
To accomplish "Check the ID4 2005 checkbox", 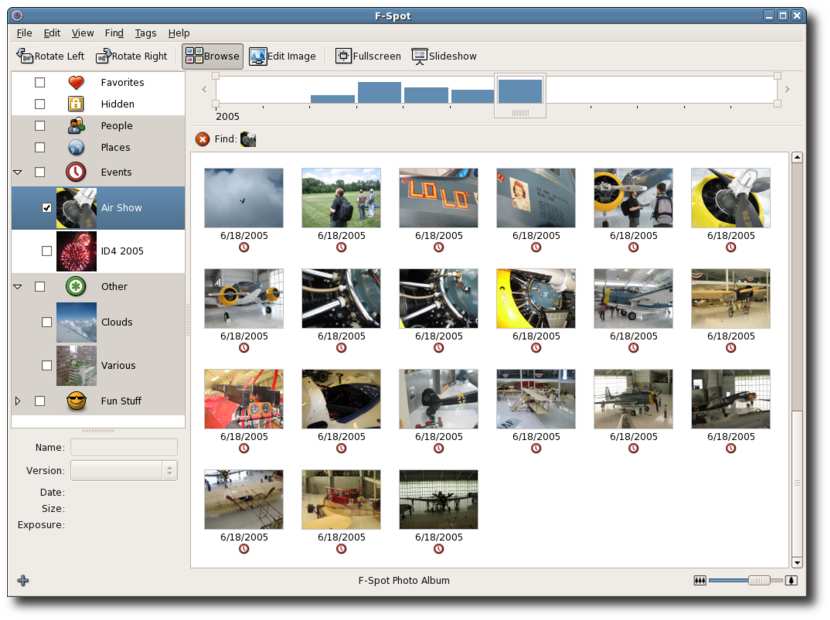I will click(47, 251).
